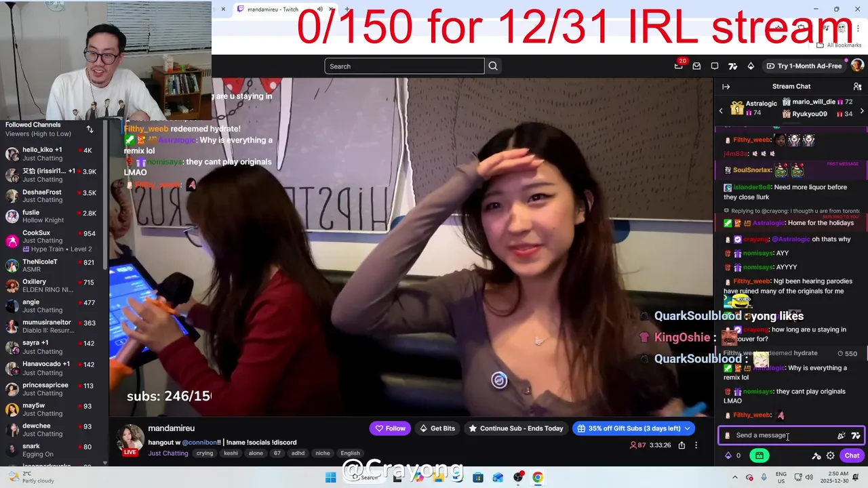Open the user profile avatar menu
The image size is (868, 488).
(x=857, y=66)
